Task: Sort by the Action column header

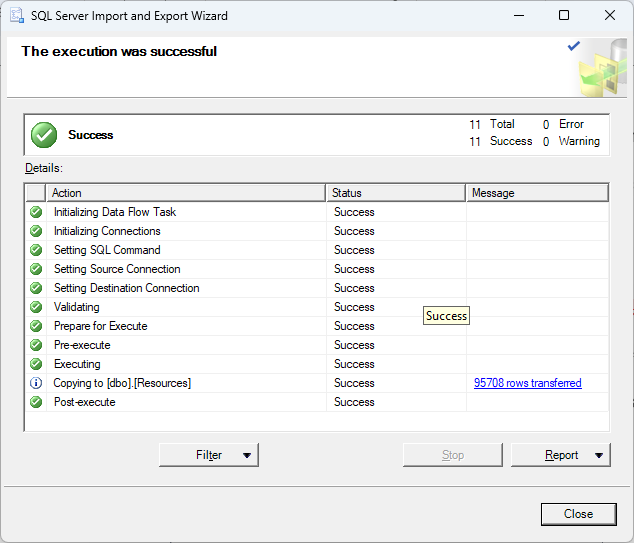Action: point(186,193)
